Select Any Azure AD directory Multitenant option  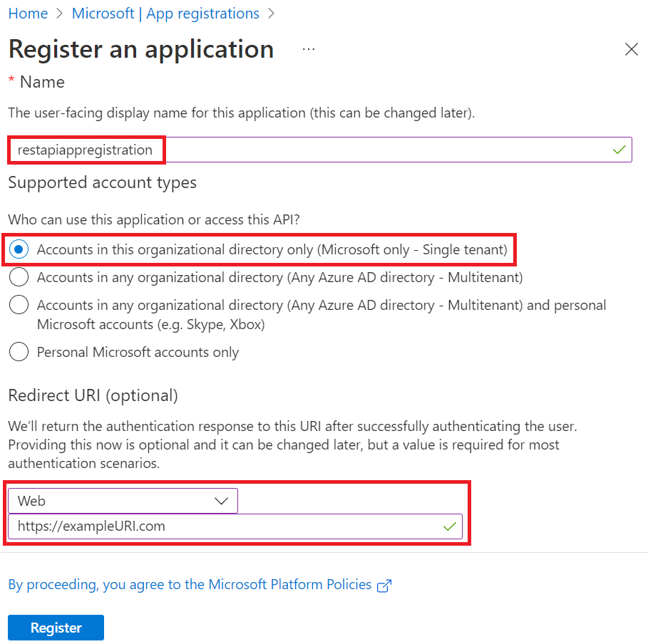[x=19, y=277]
